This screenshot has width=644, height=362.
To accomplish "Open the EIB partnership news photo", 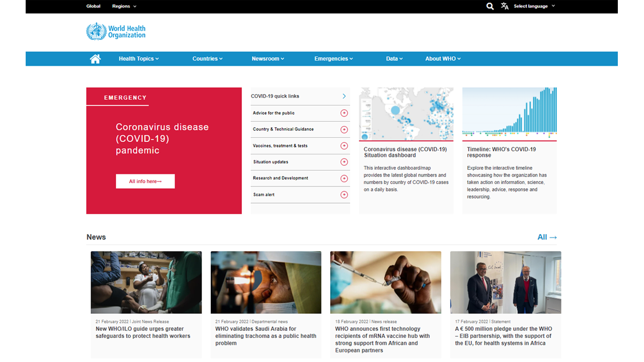I will (506, 283).
